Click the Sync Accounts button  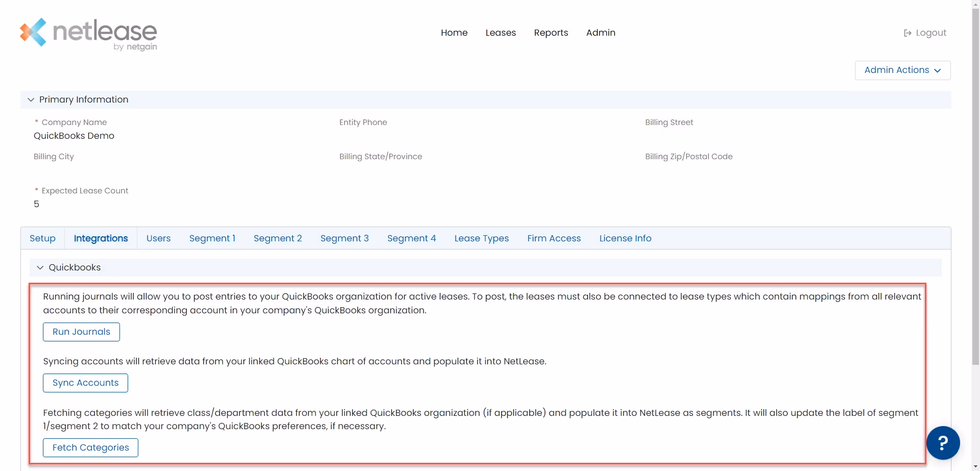click(x=85, y=383)
